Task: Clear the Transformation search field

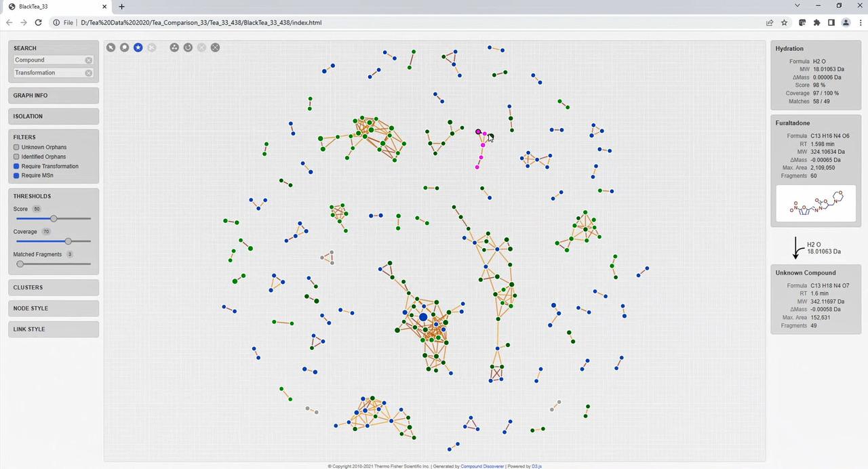Action: click(x=89, y=73)
